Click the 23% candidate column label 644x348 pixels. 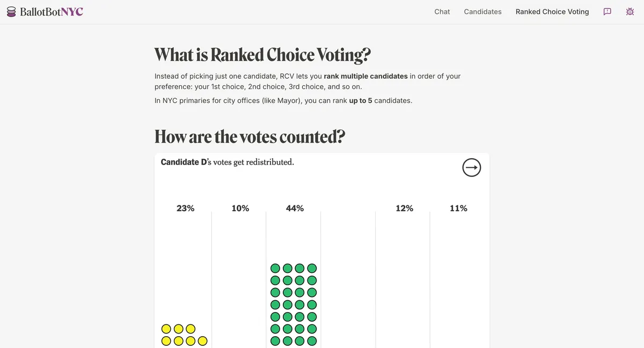(x=186, y=208)
